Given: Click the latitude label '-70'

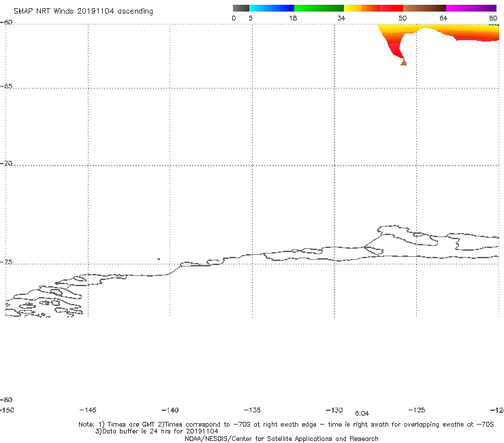Looking at the screenshot, I should point(6,164).
